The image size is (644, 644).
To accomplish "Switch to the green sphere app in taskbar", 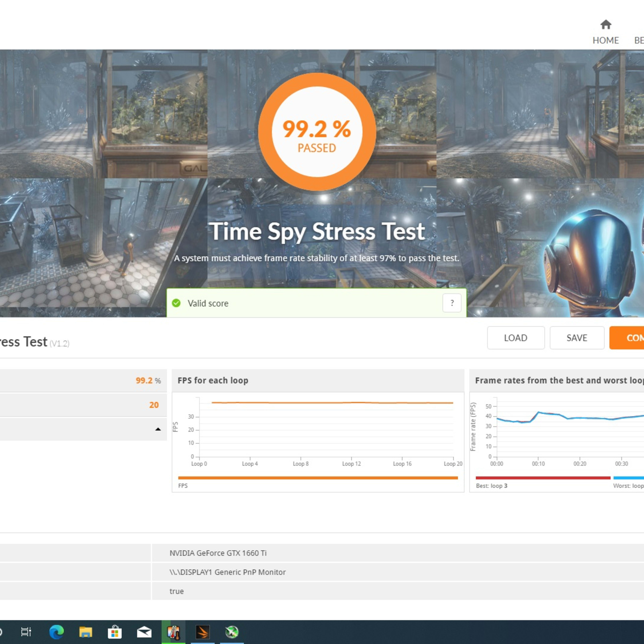I will click(x=232, y=632).
